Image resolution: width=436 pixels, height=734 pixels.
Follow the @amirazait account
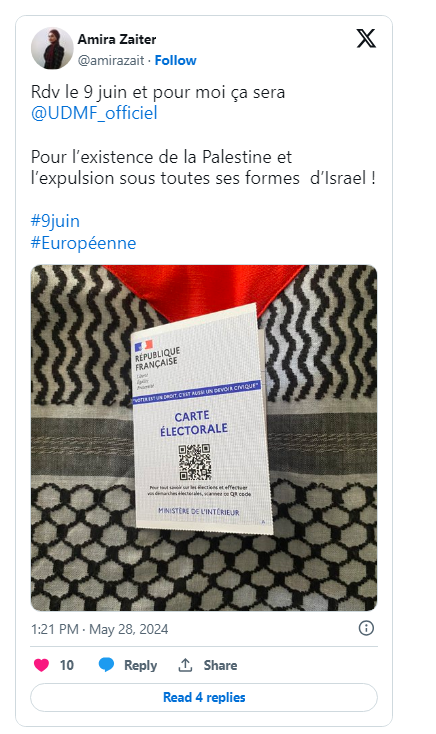tap(176, 60)
